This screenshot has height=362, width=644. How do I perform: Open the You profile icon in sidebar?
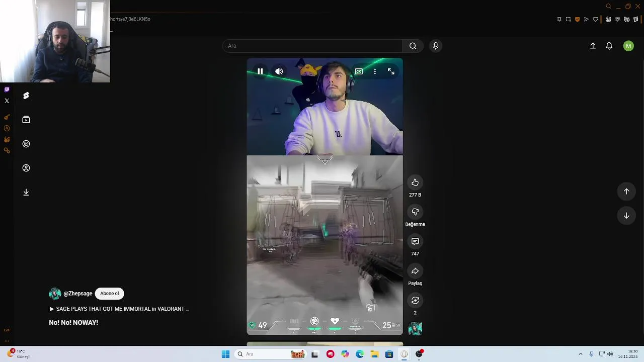(26, 168)
